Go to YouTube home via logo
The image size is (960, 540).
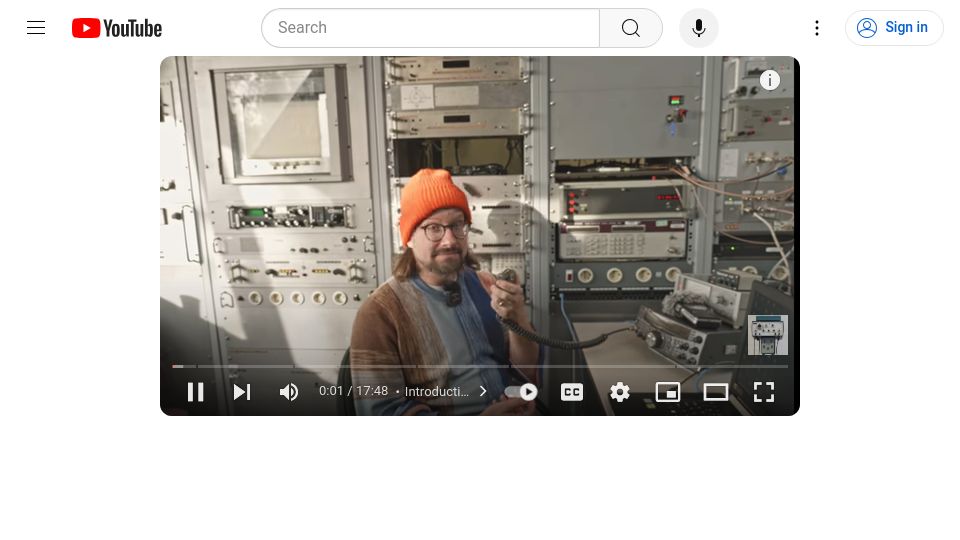coord(117,28)
